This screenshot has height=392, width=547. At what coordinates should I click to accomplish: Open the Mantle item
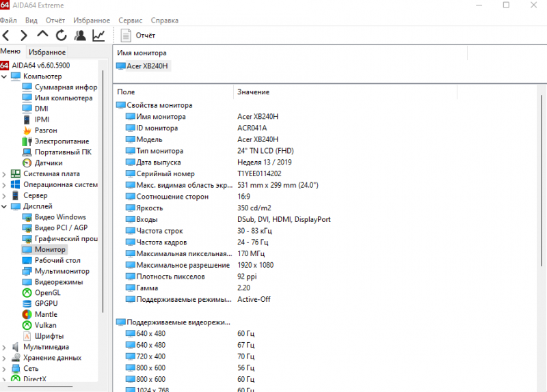pyautogui.click(x=40, y=314)
